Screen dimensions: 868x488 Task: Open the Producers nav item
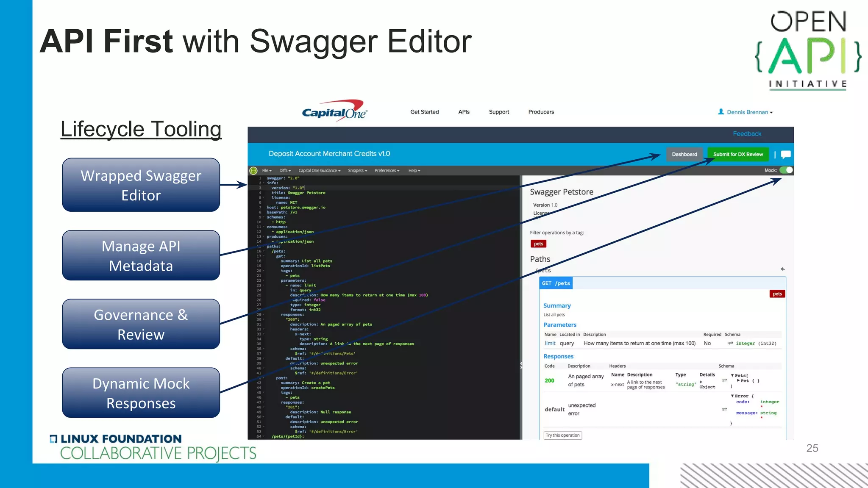click(541, 112)
